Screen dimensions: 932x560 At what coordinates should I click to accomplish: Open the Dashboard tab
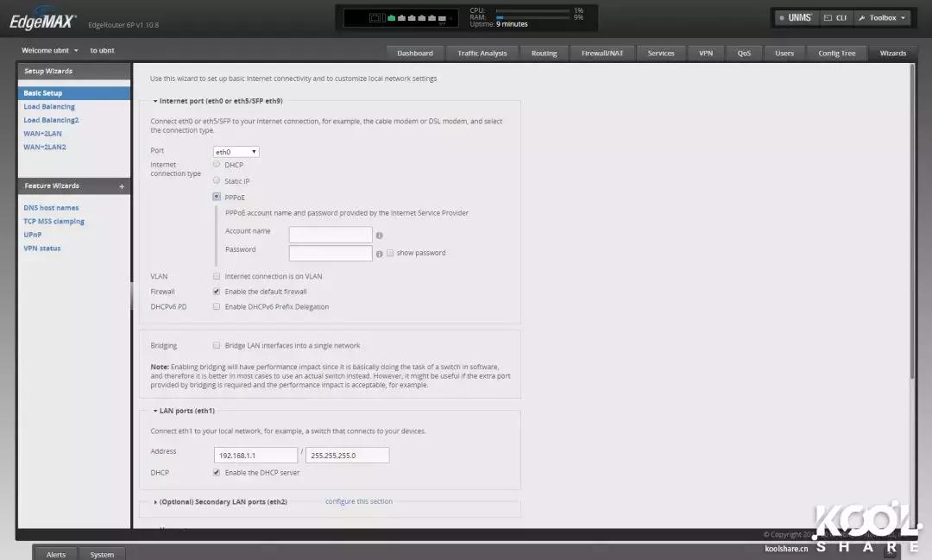tap(415, 53)
